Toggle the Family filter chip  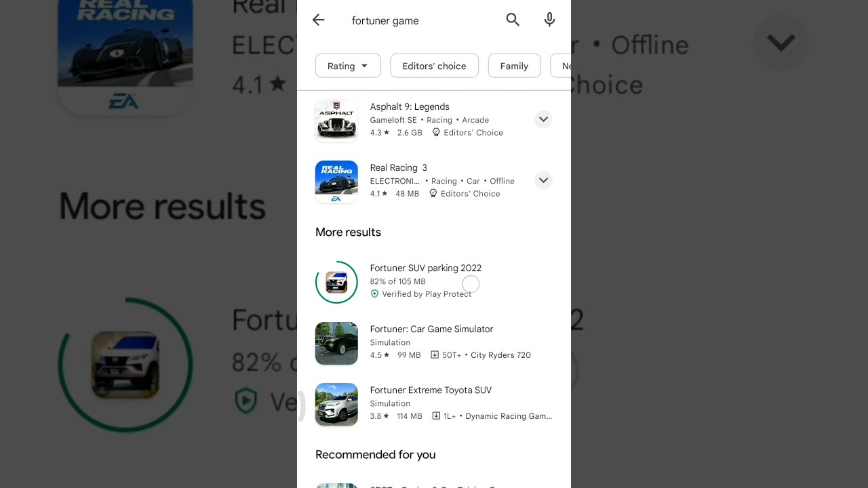pyautogui.click(x=514, y=66)
